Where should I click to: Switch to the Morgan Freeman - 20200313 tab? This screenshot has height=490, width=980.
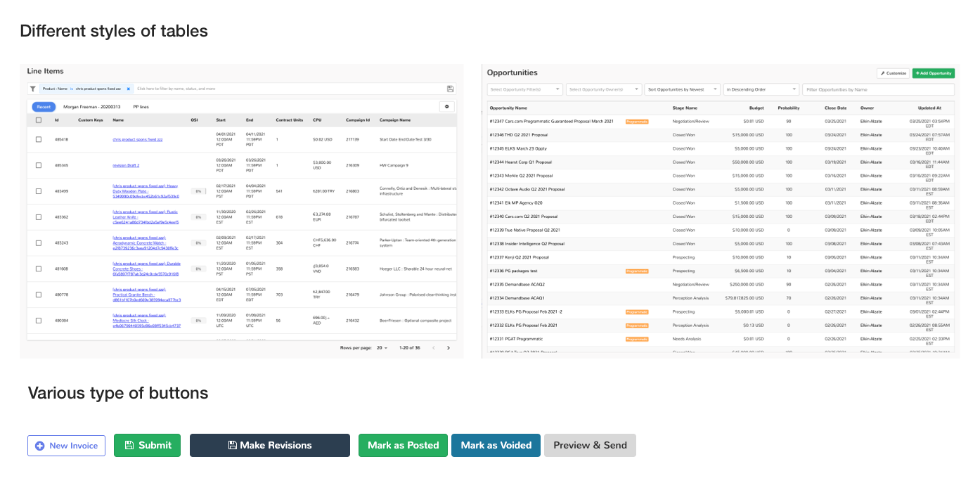91,107
